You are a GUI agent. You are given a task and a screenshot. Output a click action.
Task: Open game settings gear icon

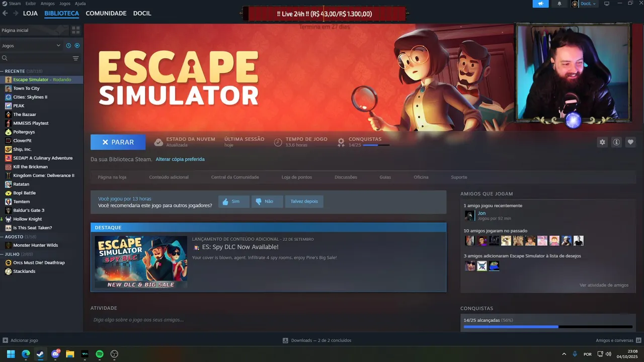click(602, 142)
